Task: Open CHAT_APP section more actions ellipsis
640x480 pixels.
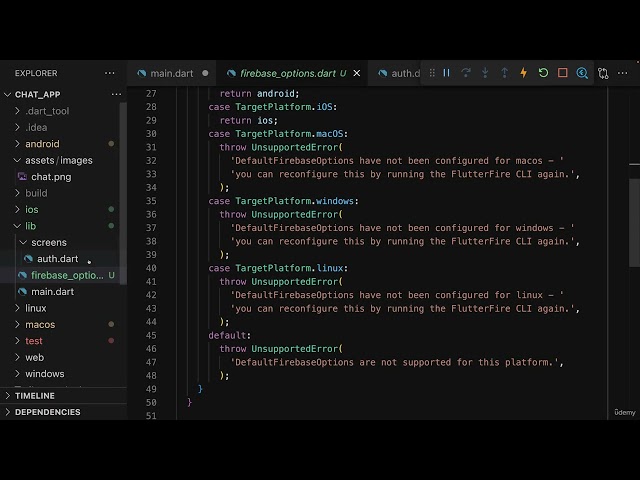Action: (116, 94)
